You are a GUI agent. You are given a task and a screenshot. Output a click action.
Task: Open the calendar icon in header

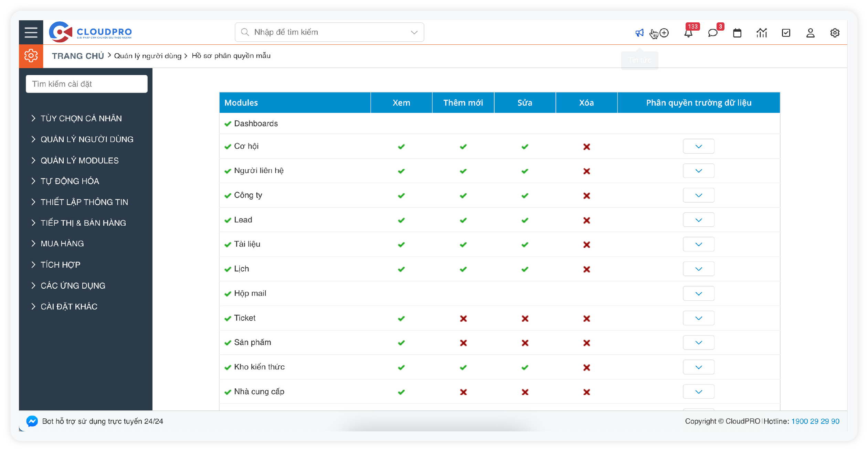coord(737,33)
